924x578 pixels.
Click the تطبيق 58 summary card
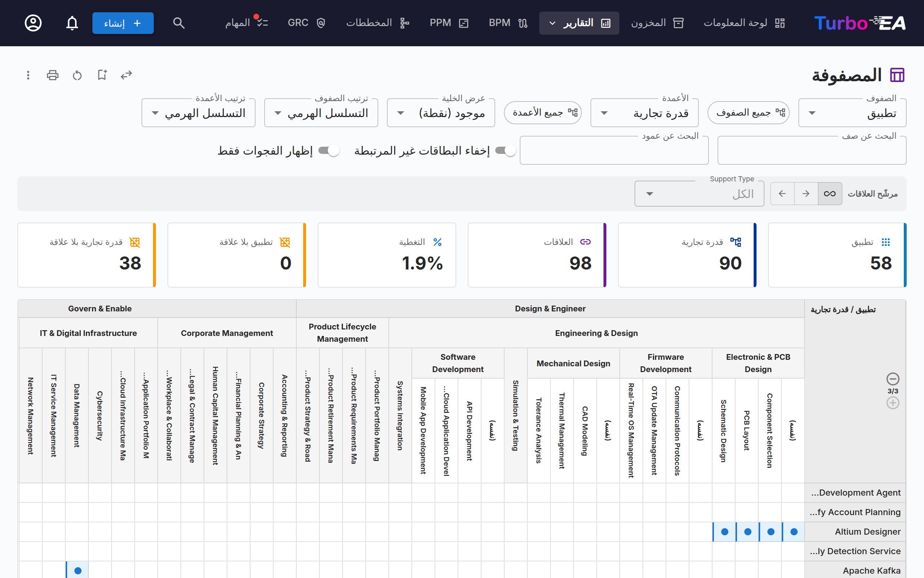tap(837, 255)
